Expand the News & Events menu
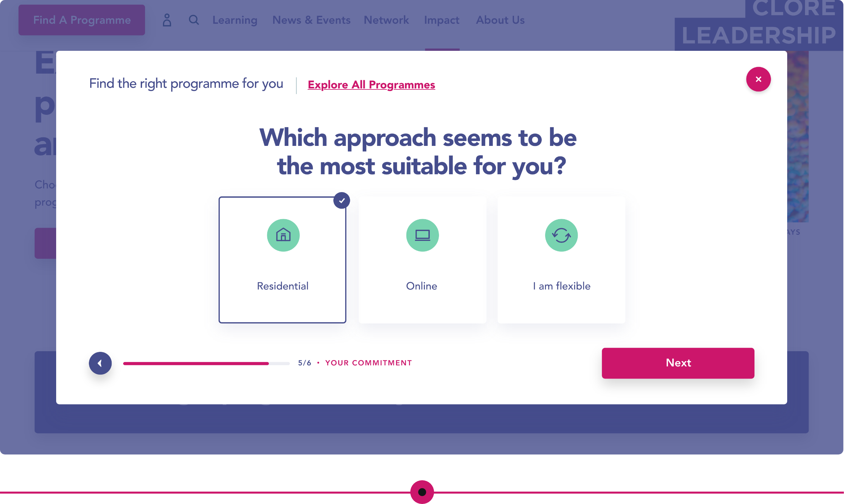Viewport: 844px width, 504px height. pyautogui.click(x=311, y=20)
